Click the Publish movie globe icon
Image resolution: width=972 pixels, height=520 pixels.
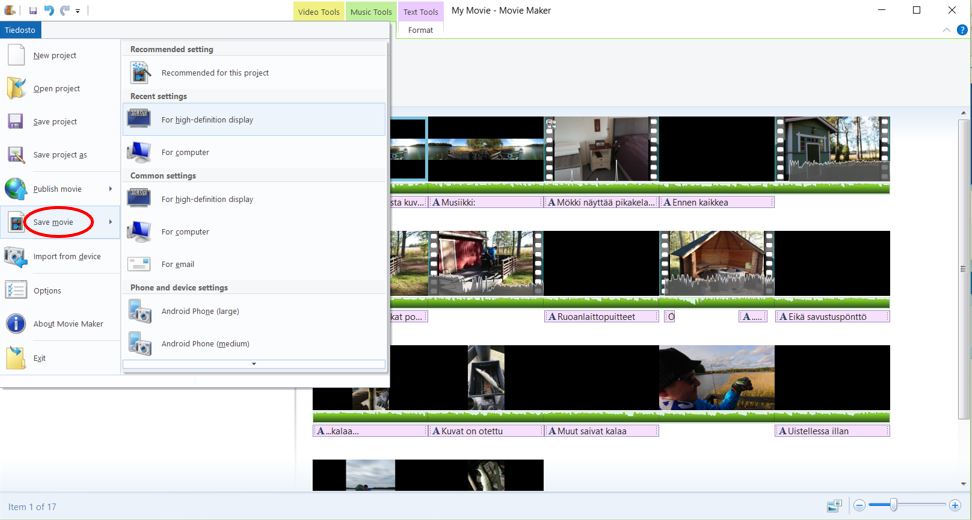16,189
